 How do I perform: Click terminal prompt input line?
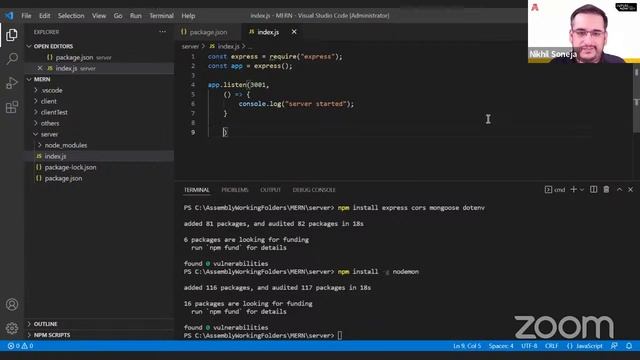(x=263, y=336)
